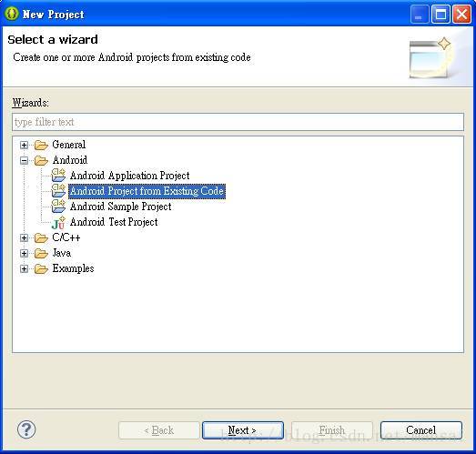
Task: Click the General folder icon
Action: click(x=41, y=145)
